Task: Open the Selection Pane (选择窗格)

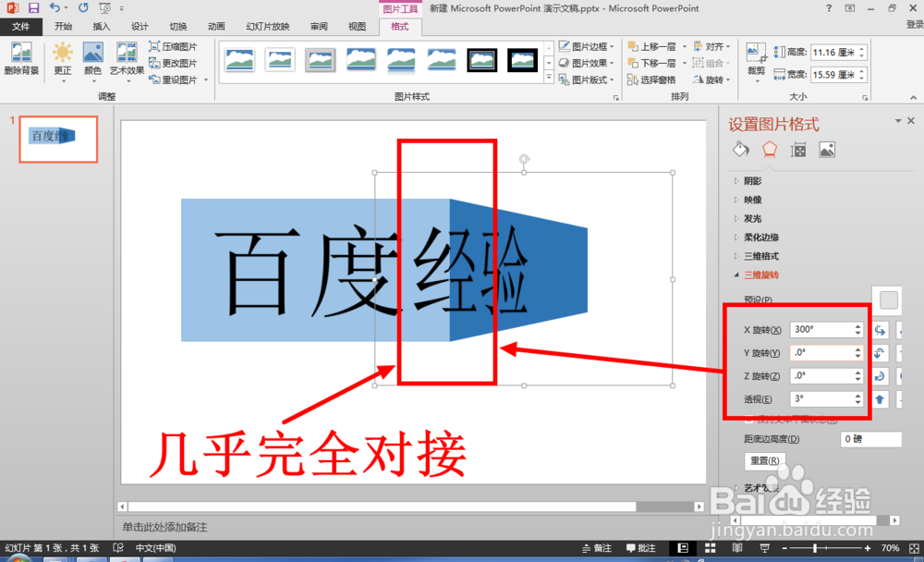Action: pos(651,79)
